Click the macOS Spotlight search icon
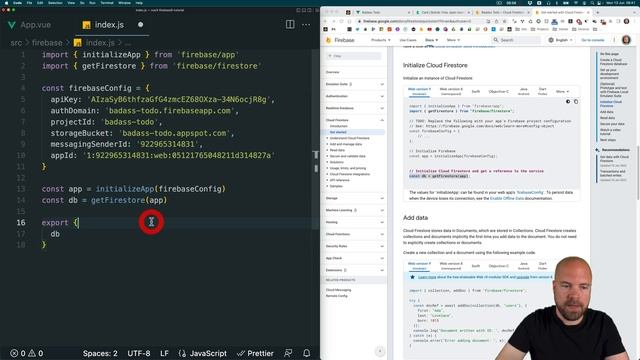 pos(593,3)
